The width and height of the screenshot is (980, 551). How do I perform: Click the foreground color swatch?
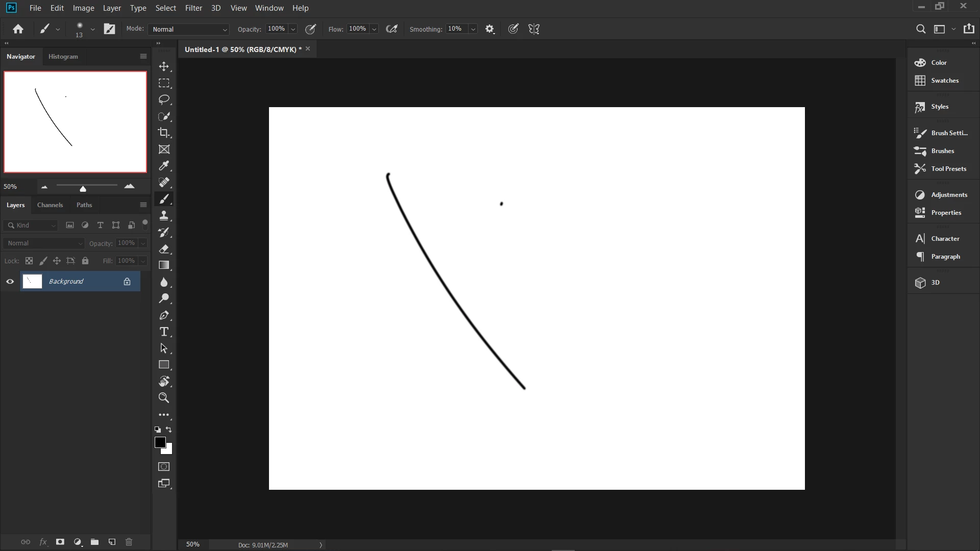pyautogui.click(x=160, y=442)
